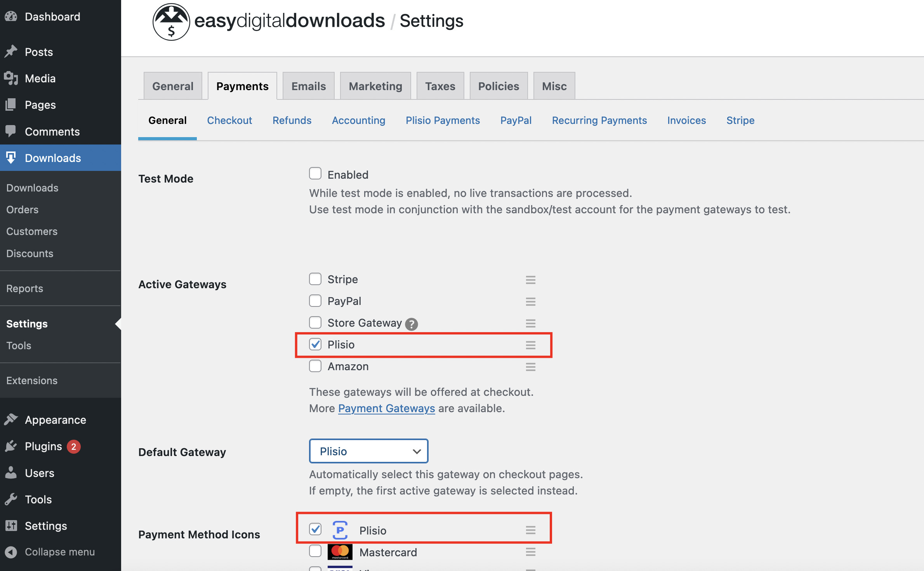This screenshot has width=924, height=571.
Task: Open the Default Gateway dropdown
Action: click(x=368, y=451)
